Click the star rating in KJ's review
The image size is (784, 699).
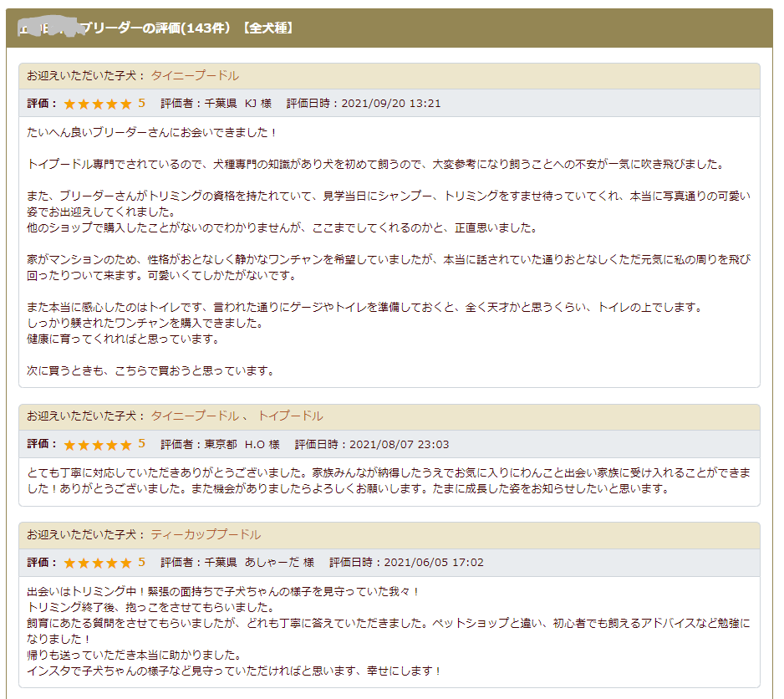98,104
